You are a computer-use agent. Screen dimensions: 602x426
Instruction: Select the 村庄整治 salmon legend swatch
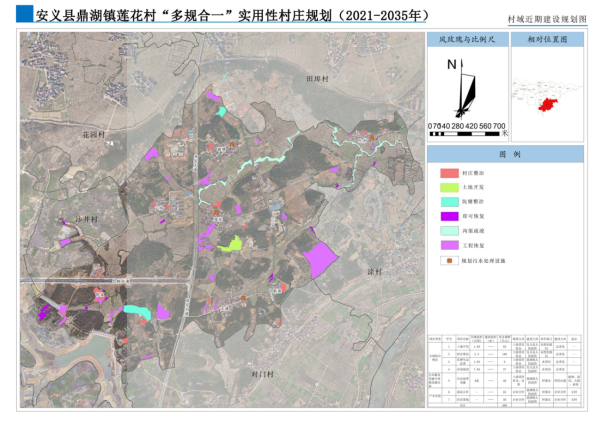click(447, 173)
